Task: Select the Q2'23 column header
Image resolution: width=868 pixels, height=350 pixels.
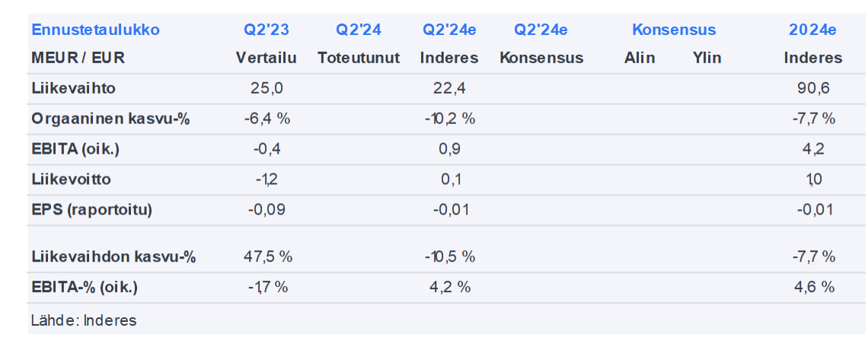Action: click(266, 30)
